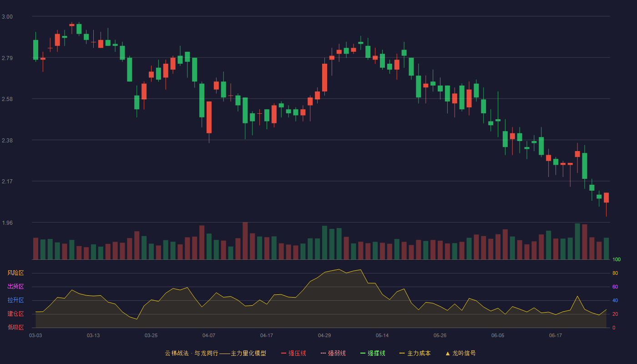The image size is (637, 364).
Task: Toggle the 强压线 legend series
Action: pyautogui.click(x=297, y=353)
